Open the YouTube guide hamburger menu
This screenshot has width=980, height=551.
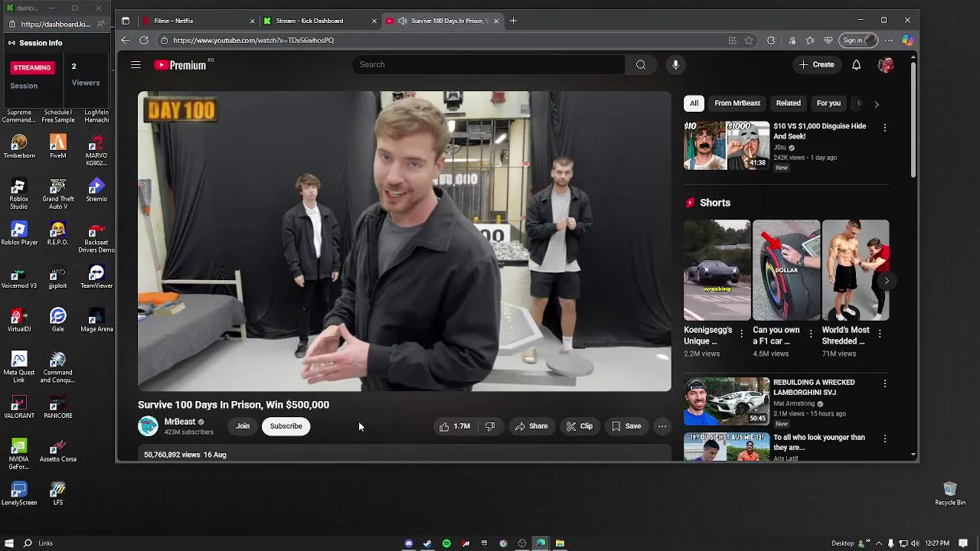(x=136, y=65)
